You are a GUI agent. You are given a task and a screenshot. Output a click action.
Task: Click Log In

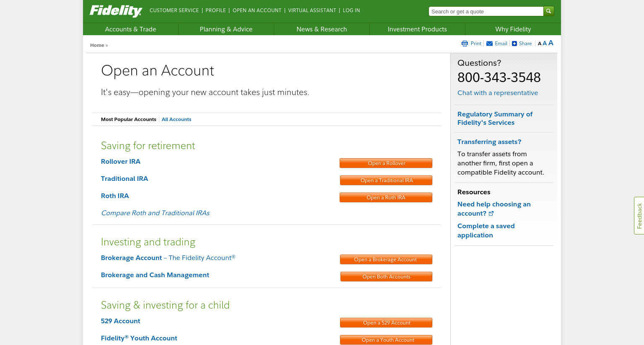(x=351, y=10)
